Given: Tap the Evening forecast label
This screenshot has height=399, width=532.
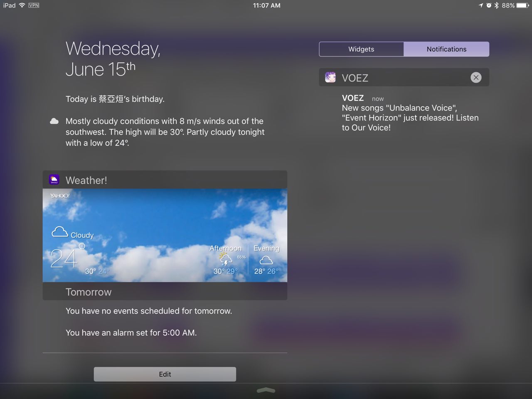Looking at the screenshot, I should pos(266,248).
